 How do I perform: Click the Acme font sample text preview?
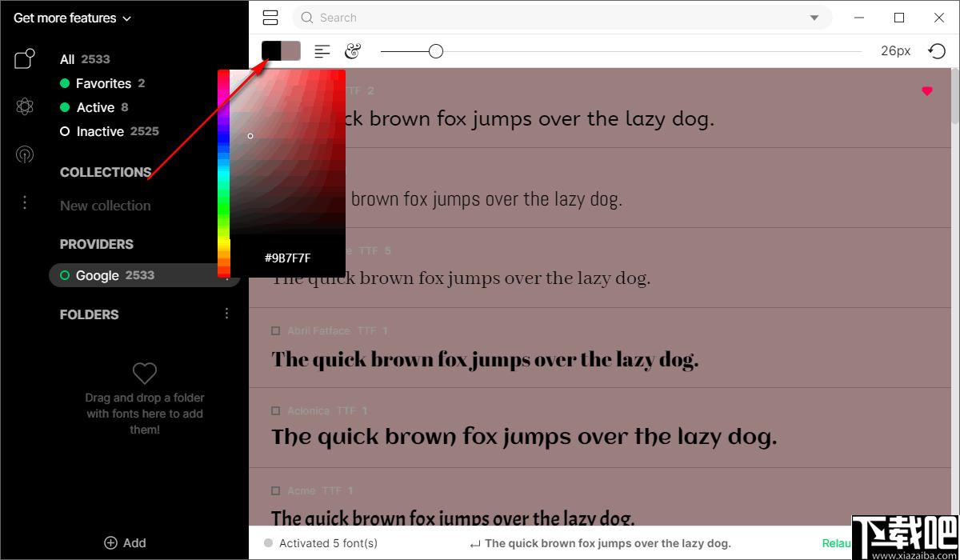coord(453,518)
